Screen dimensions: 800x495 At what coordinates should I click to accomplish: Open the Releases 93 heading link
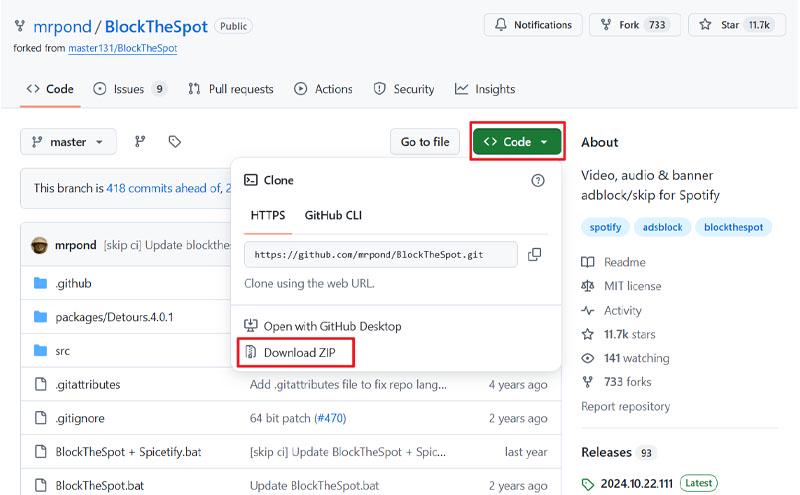618,453
